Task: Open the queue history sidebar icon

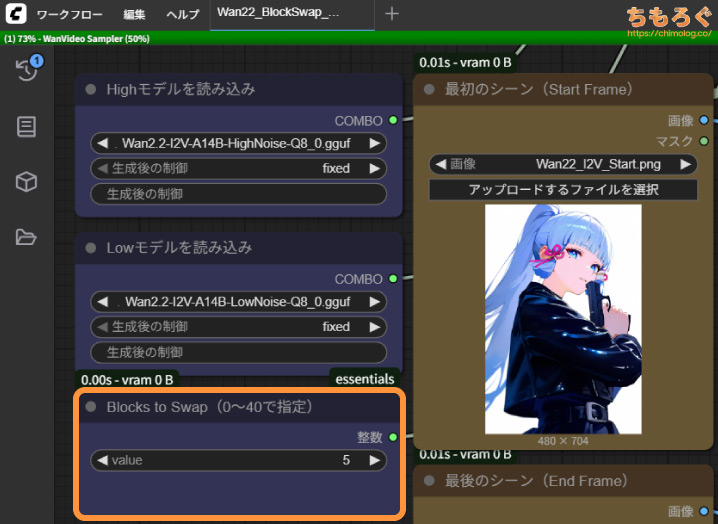Action: [27, 70]
